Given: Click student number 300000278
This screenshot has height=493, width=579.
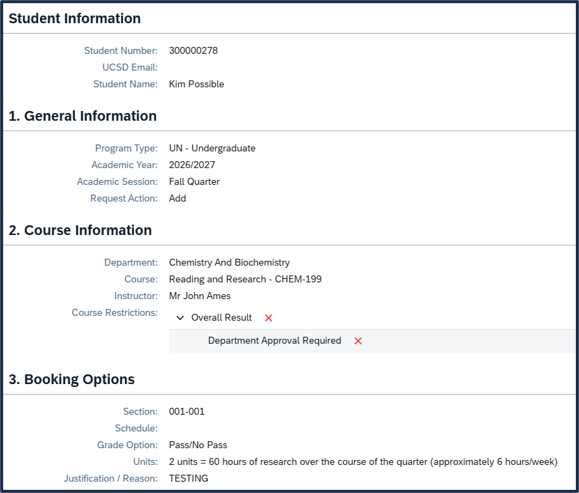Looking at the screenshot, I should coord(193,51).
